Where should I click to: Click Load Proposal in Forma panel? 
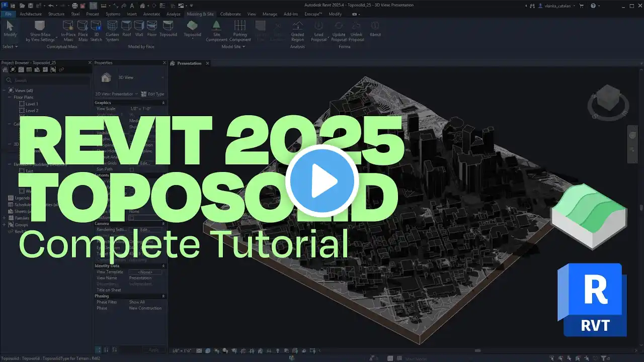[318, 31]
